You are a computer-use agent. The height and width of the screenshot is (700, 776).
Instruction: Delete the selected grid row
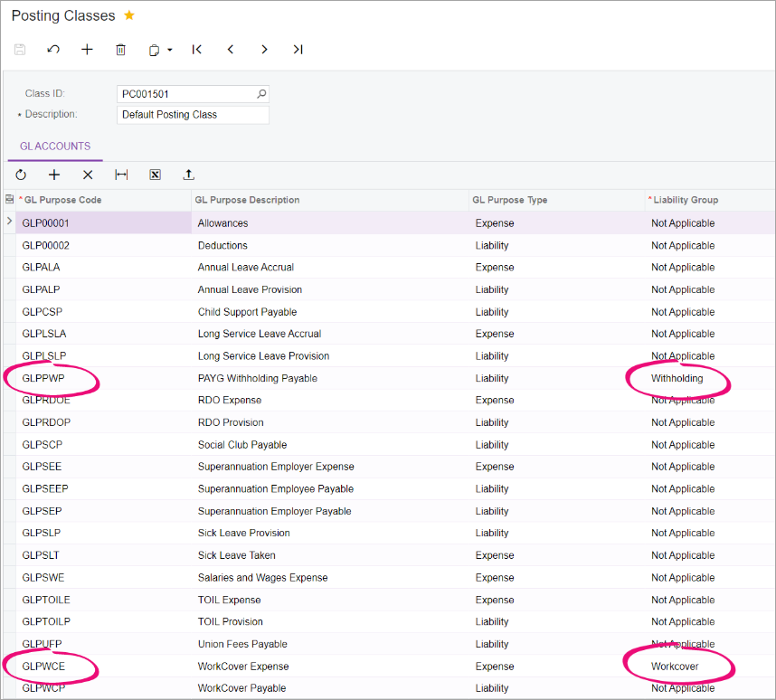coord(88,175)
